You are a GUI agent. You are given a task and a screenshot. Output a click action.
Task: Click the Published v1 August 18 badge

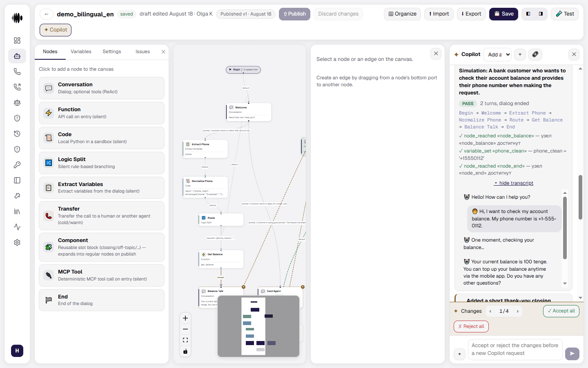(x=246, y=14)
